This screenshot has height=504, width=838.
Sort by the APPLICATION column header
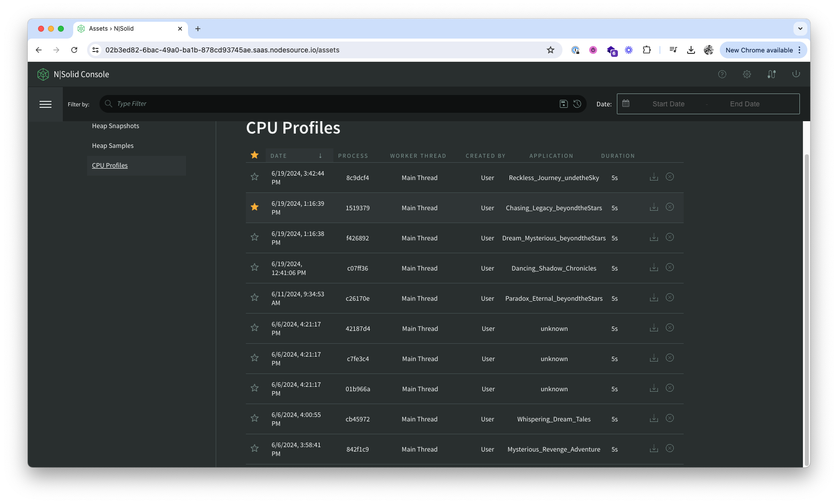coord(551,156)
